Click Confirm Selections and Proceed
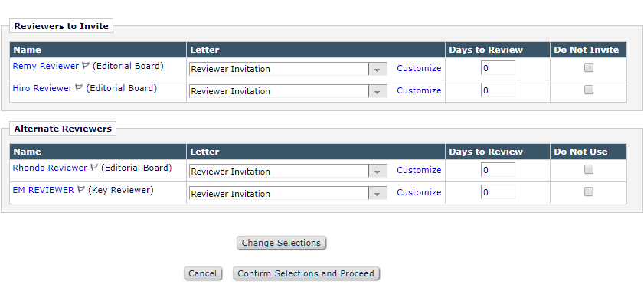The width and height of the screenshot is (644, 291). pyautogui.click(x=306, y=273)
